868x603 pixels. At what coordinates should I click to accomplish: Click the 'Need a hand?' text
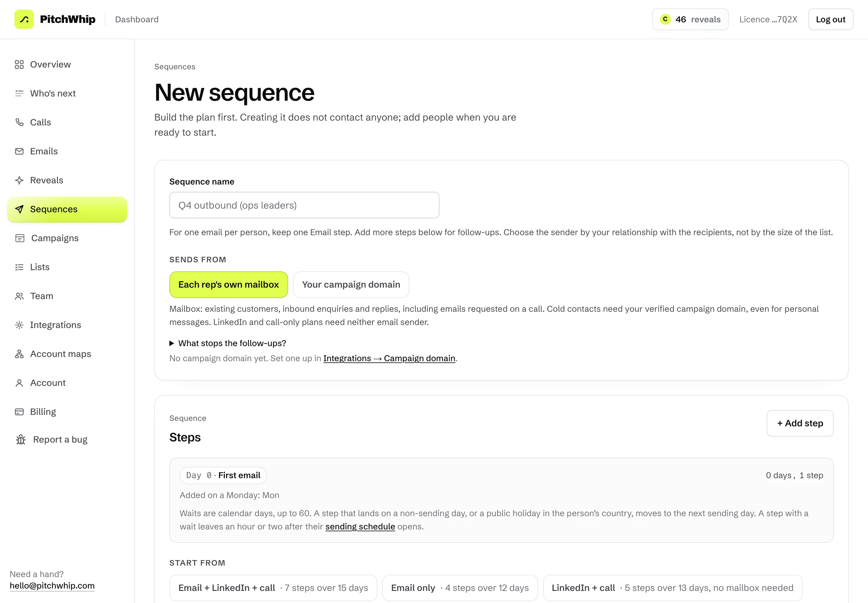(37, 574)
